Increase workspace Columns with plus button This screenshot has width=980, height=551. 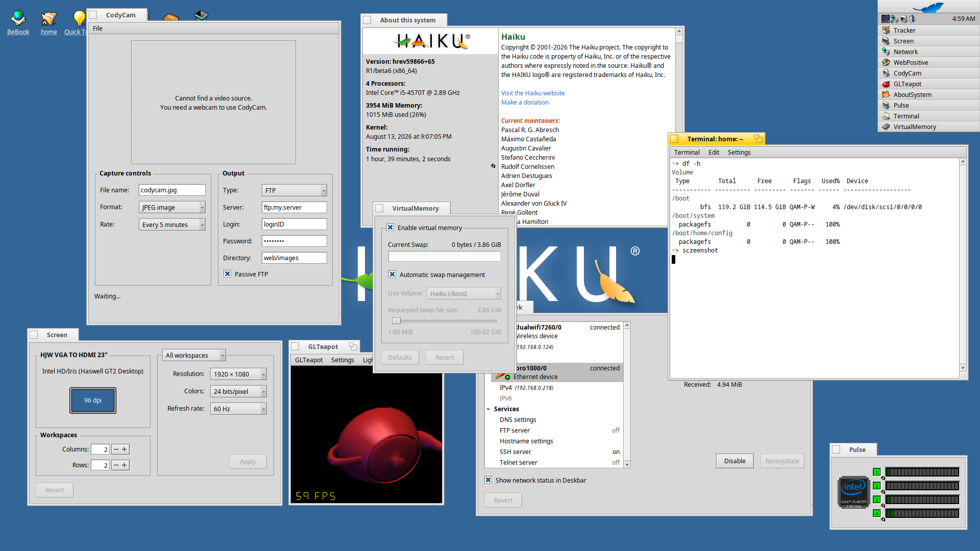124,449
